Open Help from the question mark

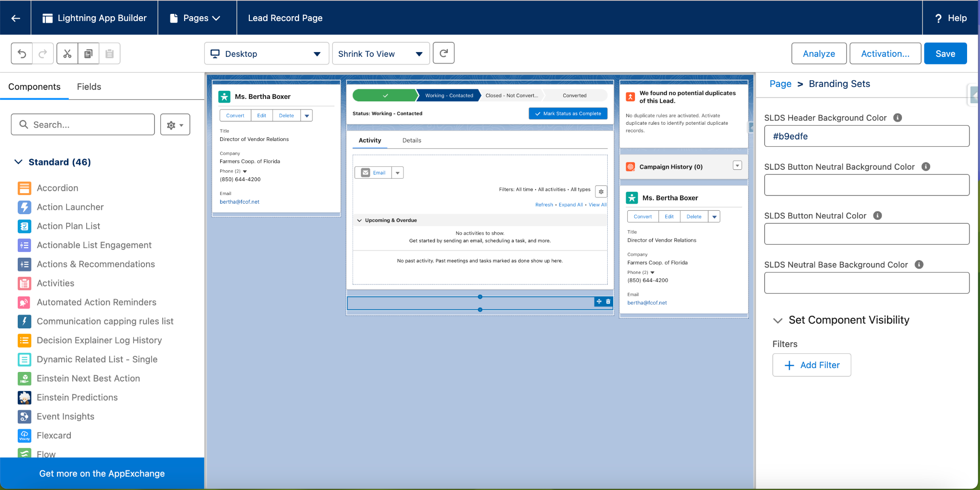(938, 18)
